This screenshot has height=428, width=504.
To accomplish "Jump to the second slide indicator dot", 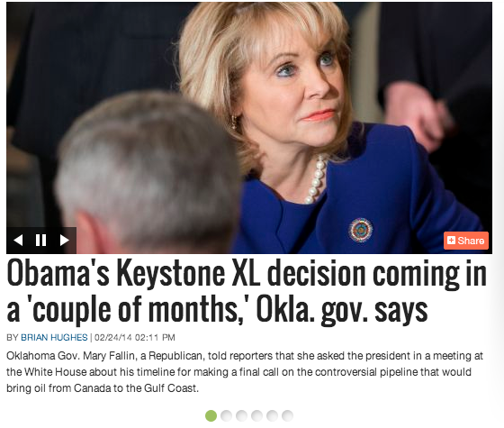I will (x=226, y=415).
